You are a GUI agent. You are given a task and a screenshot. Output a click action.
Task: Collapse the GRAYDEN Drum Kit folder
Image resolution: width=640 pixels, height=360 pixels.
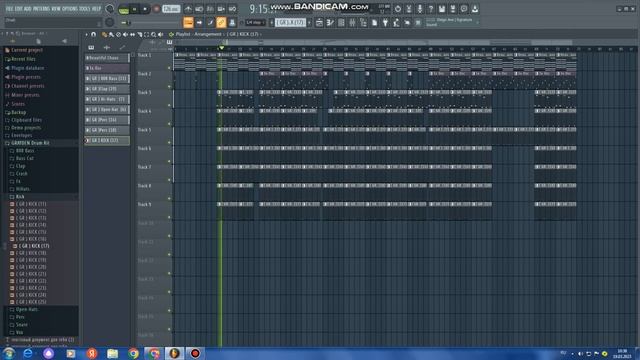[30, 143]
